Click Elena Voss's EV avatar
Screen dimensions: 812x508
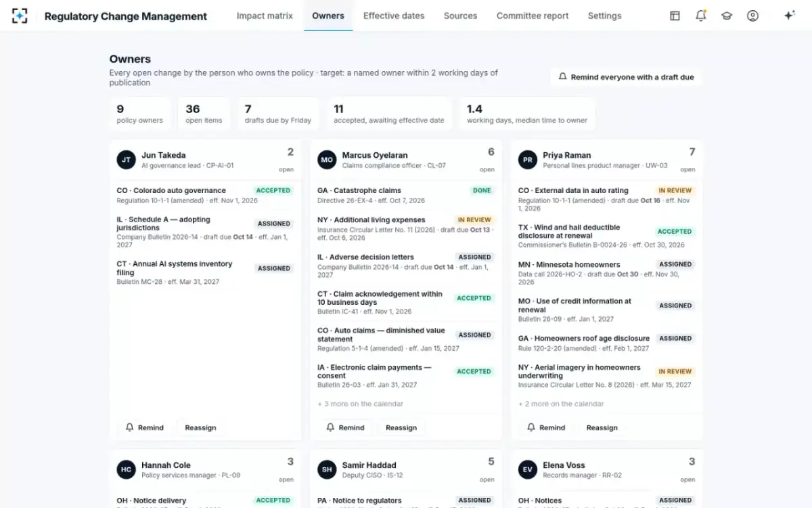tap(528, 470)
